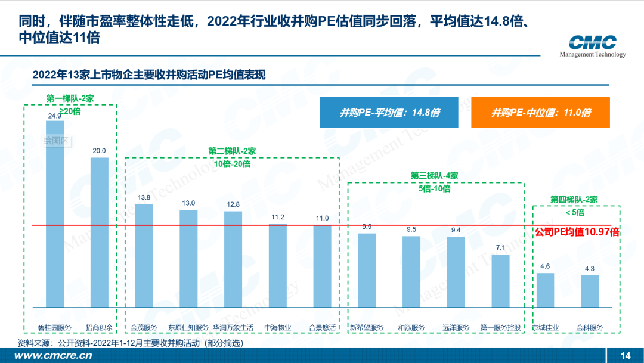Click the 资料来源 source note text

(x=131, y=343)
